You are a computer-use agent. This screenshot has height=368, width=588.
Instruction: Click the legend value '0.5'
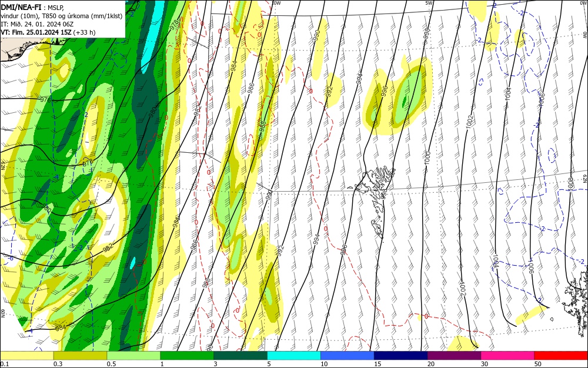(x=111, y=364)
